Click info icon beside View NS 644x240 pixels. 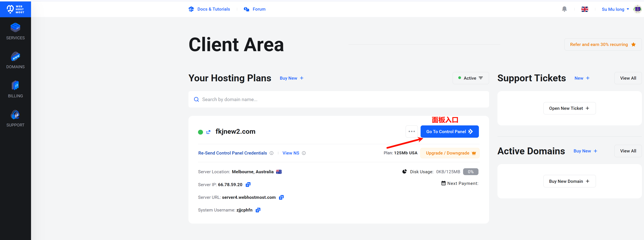tap(304, 153)
